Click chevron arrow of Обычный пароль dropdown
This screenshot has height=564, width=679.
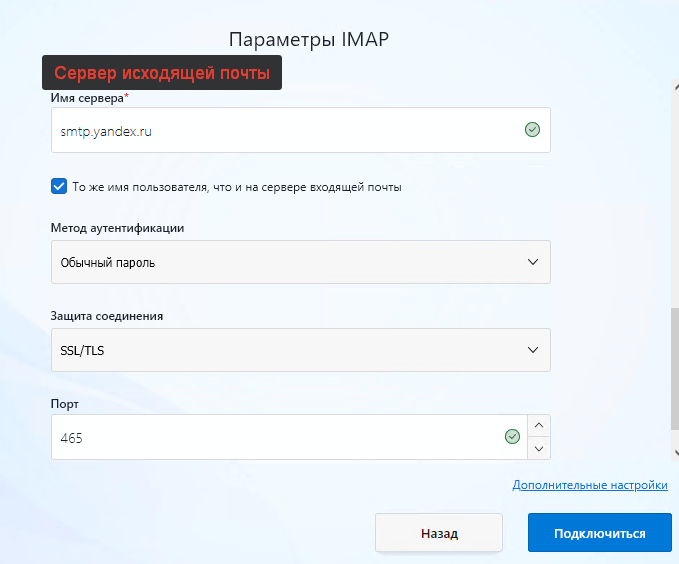pyautogui.click(x=533, y=262)
